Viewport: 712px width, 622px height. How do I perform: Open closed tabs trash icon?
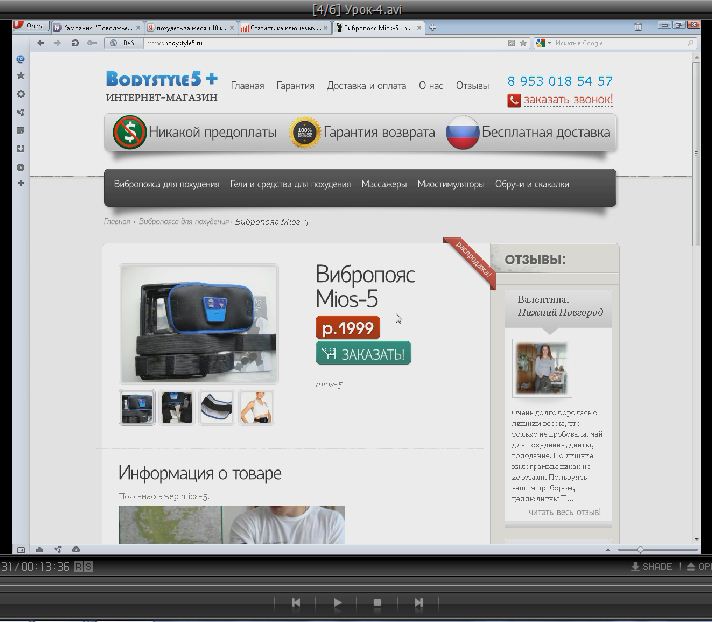[x=638, y=27]
